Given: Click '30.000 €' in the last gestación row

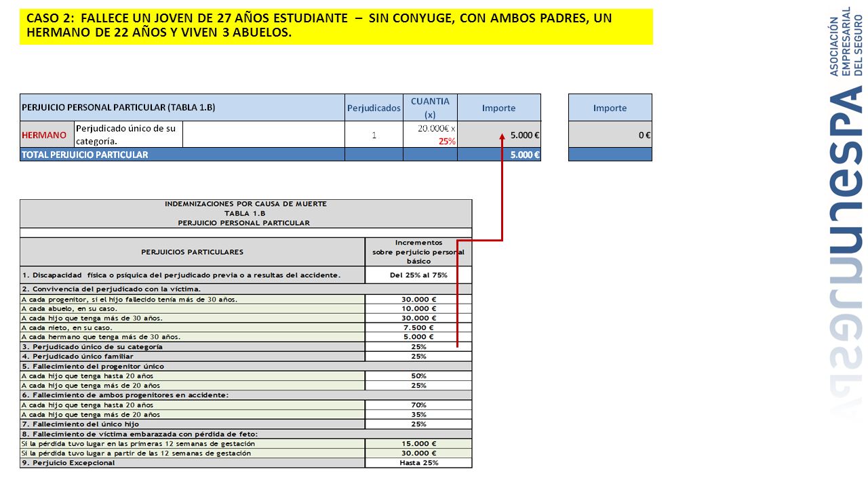Looking at the screenshot, I should (x=418, y=453).
